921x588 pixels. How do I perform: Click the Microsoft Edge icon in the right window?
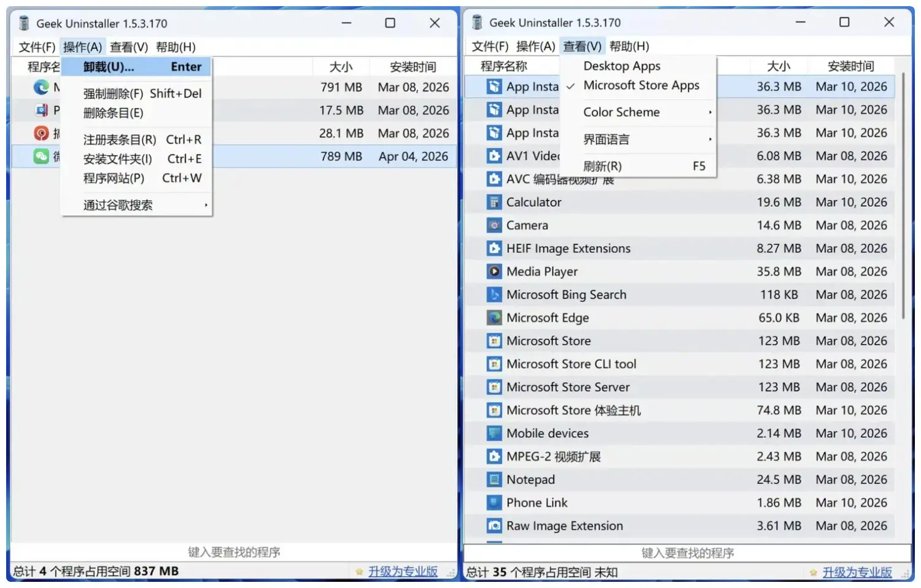494,318
